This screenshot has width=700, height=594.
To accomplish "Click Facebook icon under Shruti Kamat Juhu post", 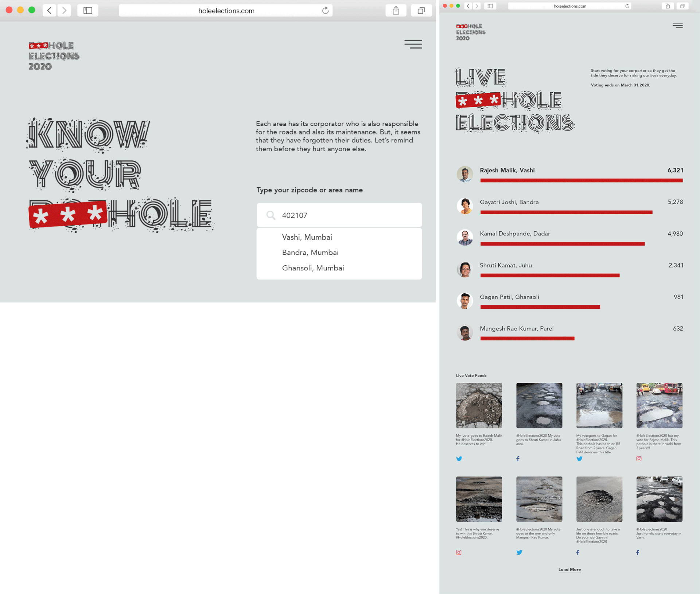I will [518, 459].
